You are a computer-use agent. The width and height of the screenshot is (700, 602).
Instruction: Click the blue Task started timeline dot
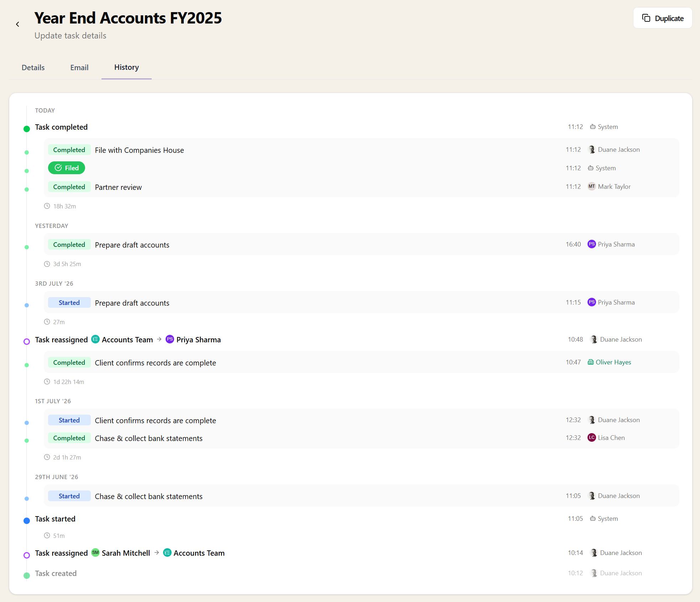point(27,521)
